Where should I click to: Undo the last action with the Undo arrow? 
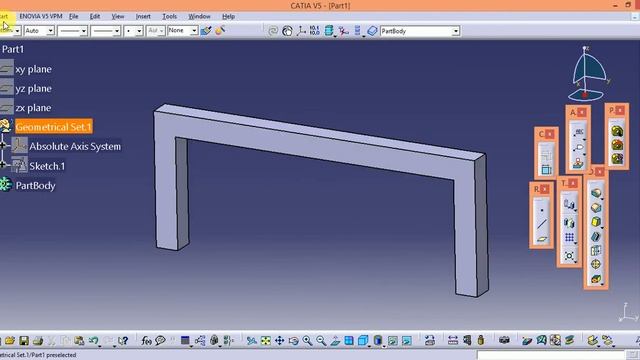point(93,340)
